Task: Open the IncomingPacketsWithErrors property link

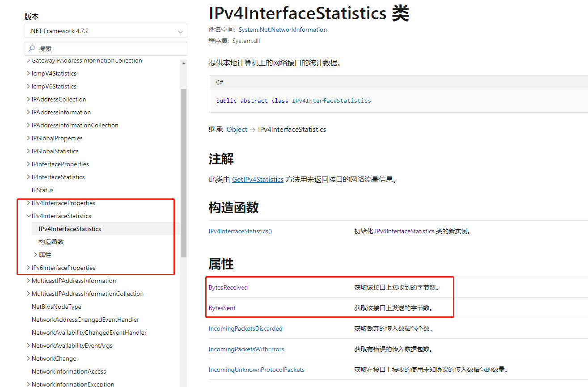Action: click(246, 349)
